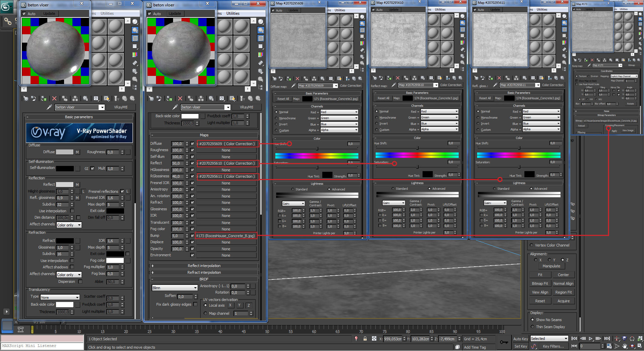Open the Diffuse color swatch
Screen dimensions: 644x351
coord(64,152)
